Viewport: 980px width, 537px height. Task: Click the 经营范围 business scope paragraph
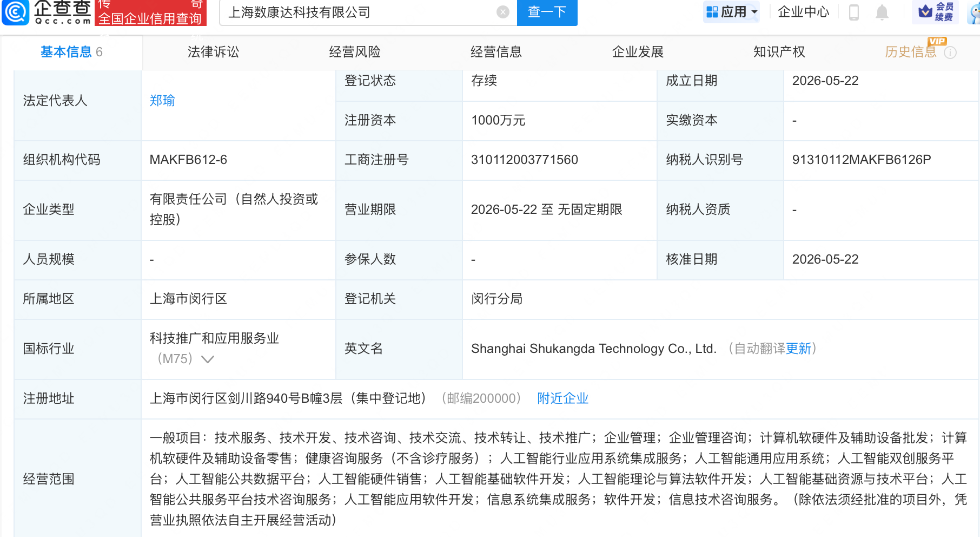pos(558,479)
